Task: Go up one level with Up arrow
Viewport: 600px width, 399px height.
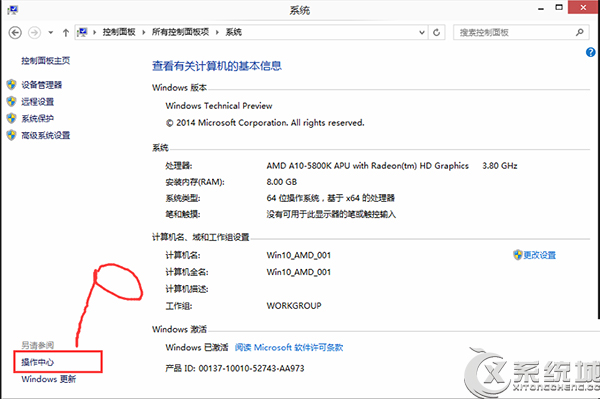Action: pyautogui.click(x=65, y=33)
